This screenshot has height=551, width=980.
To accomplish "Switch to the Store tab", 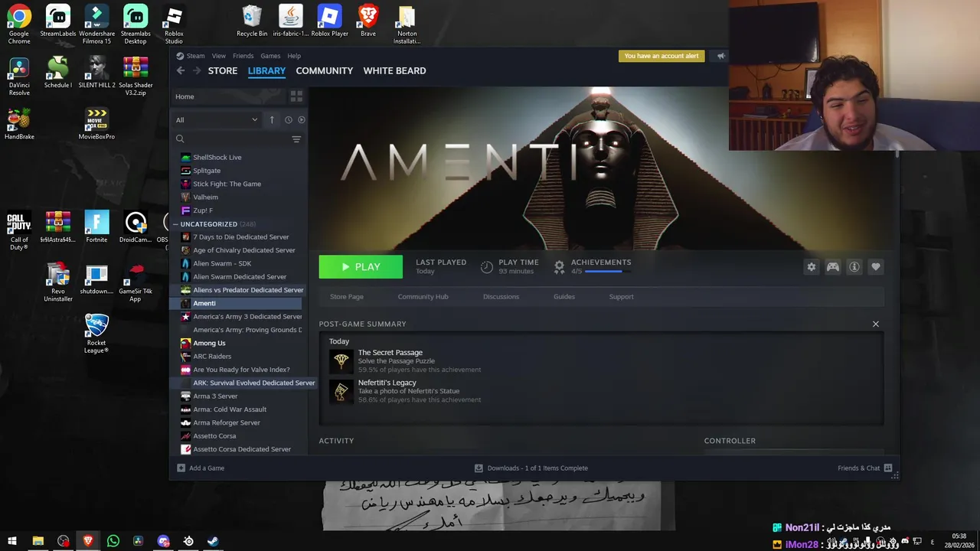I will (x=223, y=70).
